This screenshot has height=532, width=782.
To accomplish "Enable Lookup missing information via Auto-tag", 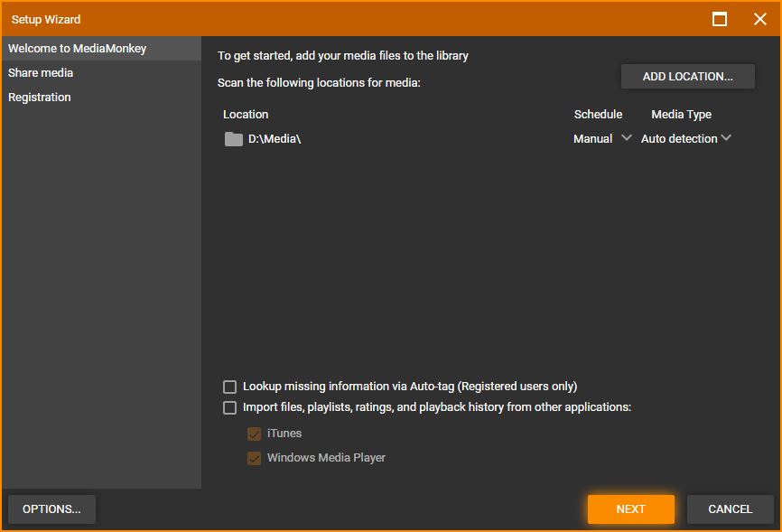I will coord(230,387).
